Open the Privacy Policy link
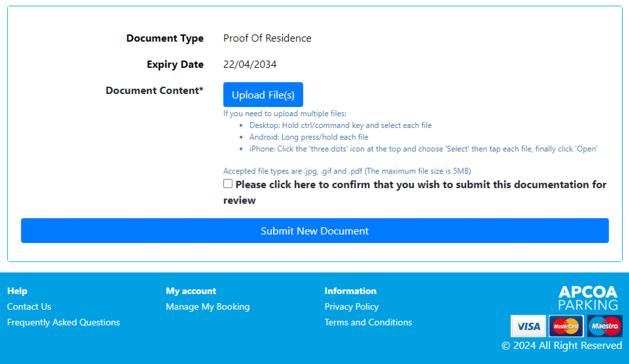Image resolution: width=629 pixels, height=364 pixels. 352,306
